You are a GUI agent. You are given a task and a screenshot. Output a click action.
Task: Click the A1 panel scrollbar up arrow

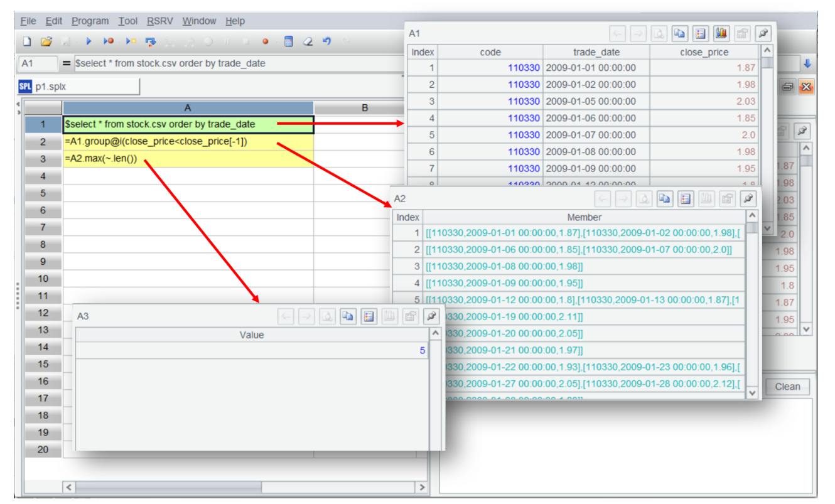coord(767,51)
